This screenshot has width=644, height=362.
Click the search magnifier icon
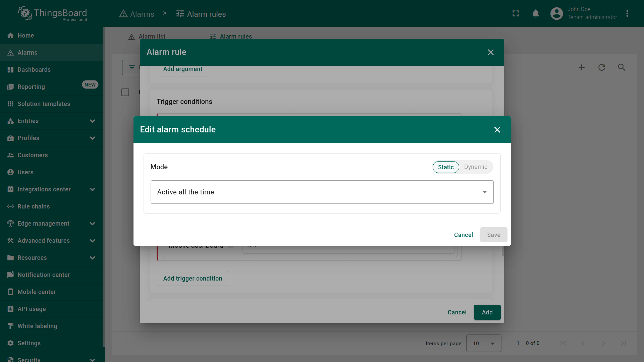coord(622,67)
